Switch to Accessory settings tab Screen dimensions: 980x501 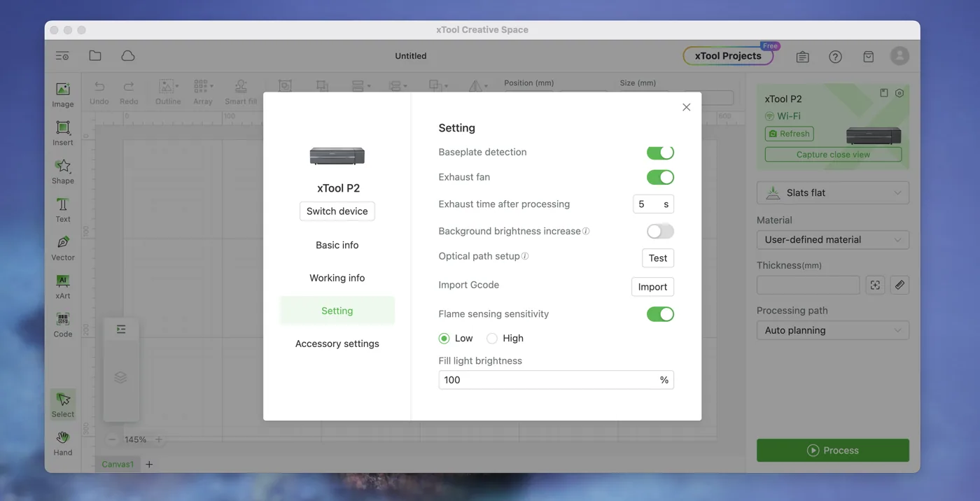pyautogui.click(x=337, y=344)
